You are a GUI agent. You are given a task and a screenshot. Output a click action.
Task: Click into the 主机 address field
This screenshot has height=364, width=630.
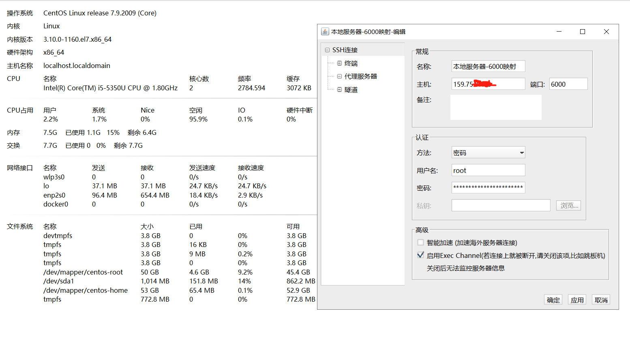[488, 84]
